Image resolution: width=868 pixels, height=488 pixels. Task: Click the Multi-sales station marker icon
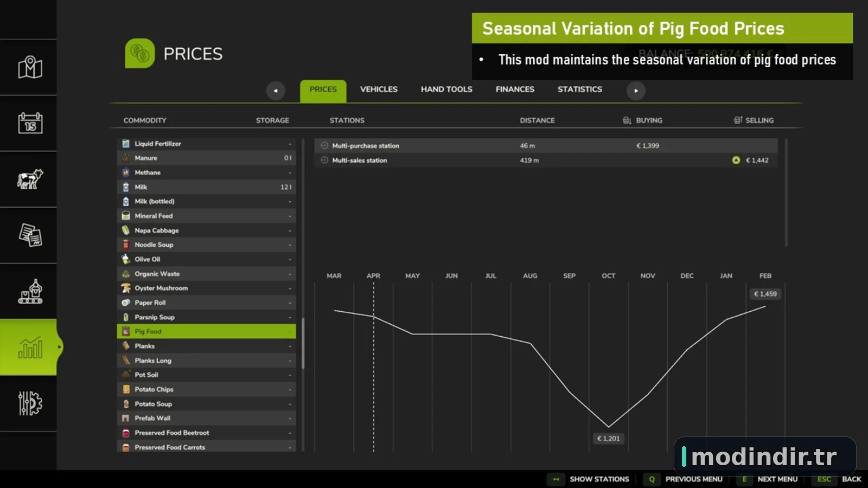click(324, 160)
